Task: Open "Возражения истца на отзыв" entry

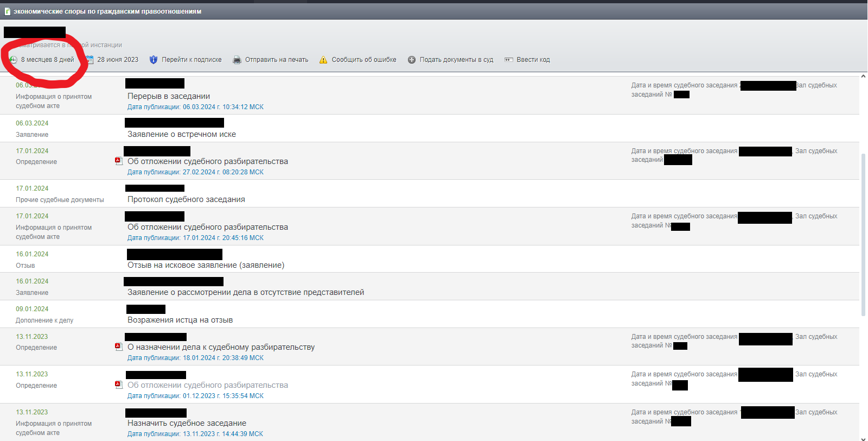Action: (180, 320)
